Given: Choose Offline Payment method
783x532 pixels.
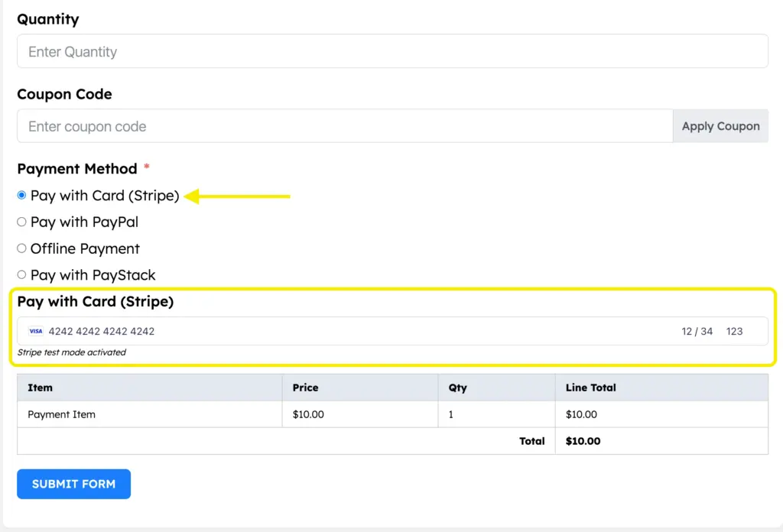Looking at the screenshot, I should 21,248.
